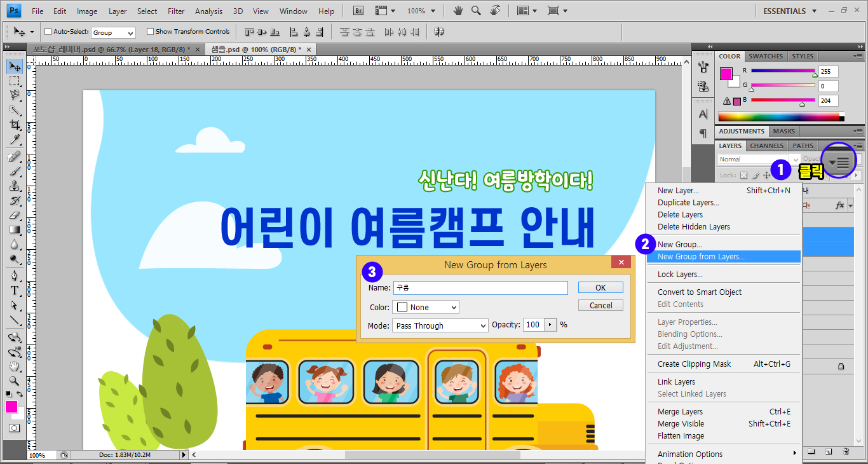Viewport: 868px width, 464px height.
Task: Open the Normal blend mode dropdown
Action: click(759, 160)
